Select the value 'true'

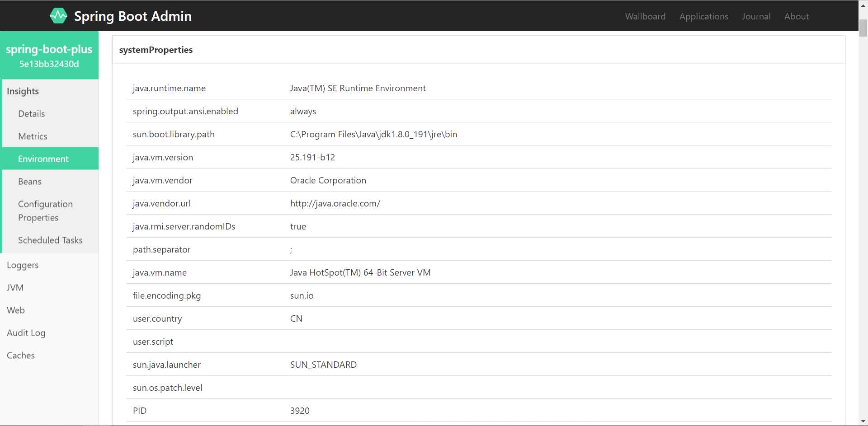(x=298, y=226)
